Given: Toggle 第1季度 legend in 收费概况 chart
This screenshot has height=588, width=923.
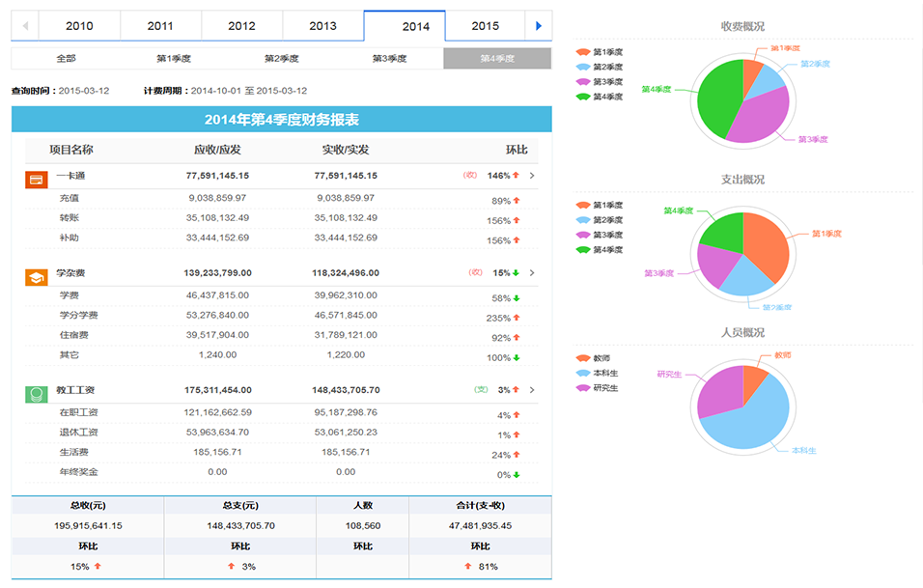Looking at the screenshot, I should (x=600, y=52).
